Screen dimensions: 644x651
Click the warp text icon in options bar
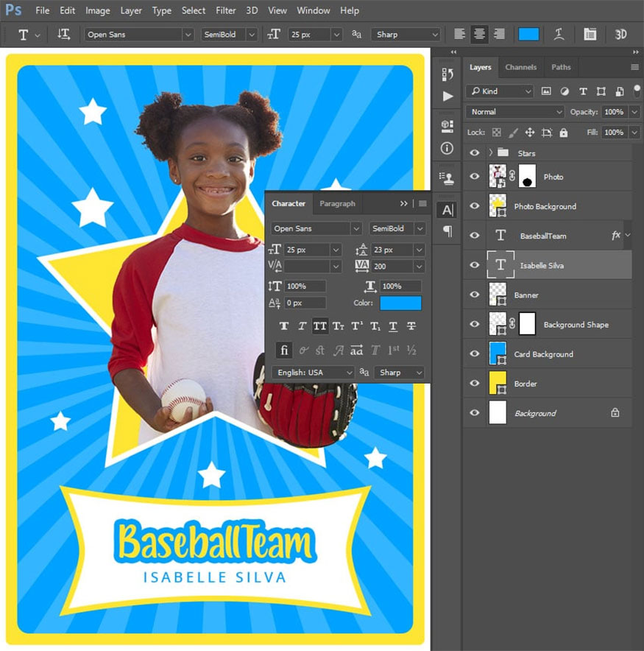(559, 34)
